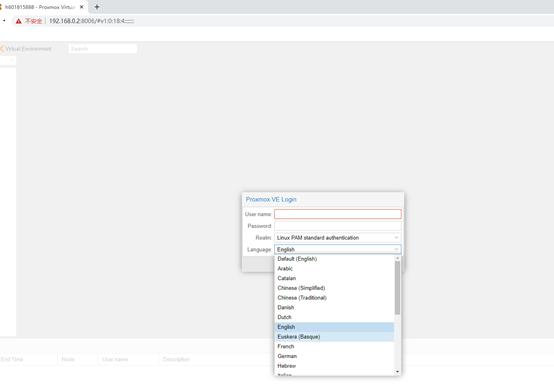This screenshot has width=554, height=388.
Task: Select Arabic from language list
Action: 334,269
